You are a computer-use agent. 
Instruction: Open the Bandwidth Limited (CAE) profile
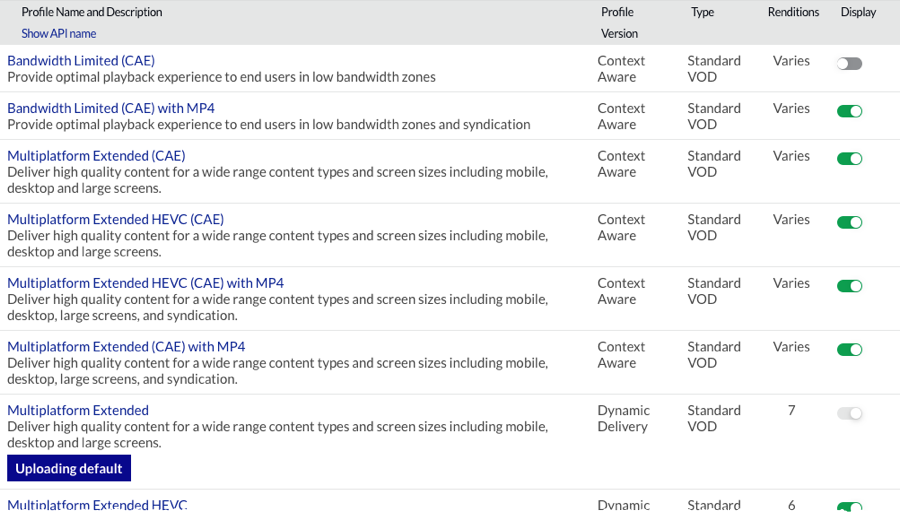[x=81, y=61]
